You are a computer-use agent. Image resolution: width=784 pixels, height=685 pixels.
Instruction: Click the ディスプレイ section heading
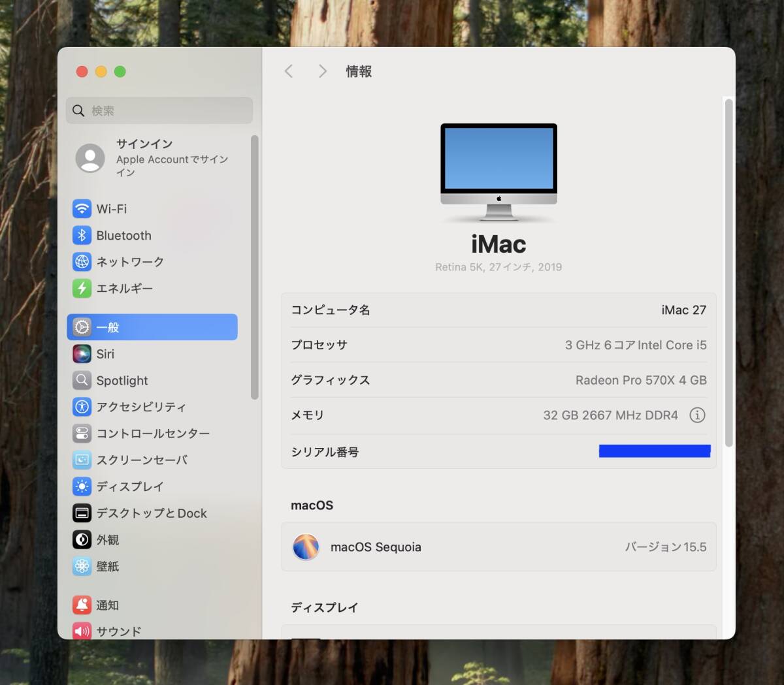[325, 607]
